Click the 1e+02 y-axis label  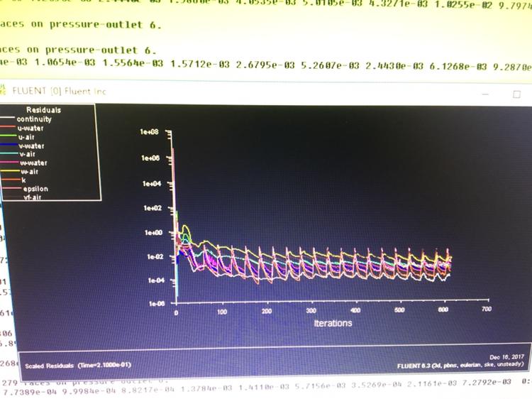coord(153,208)
